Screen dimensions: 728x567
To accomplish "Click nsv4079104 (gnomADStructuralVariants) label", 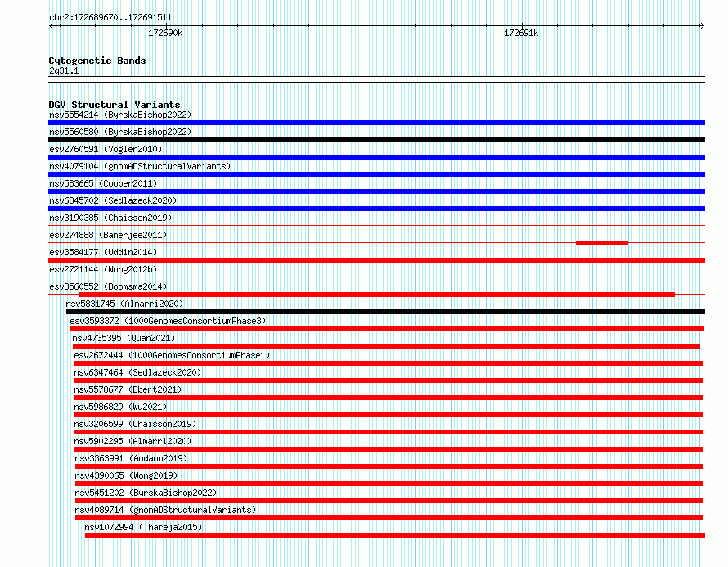I will pos(140,166).
